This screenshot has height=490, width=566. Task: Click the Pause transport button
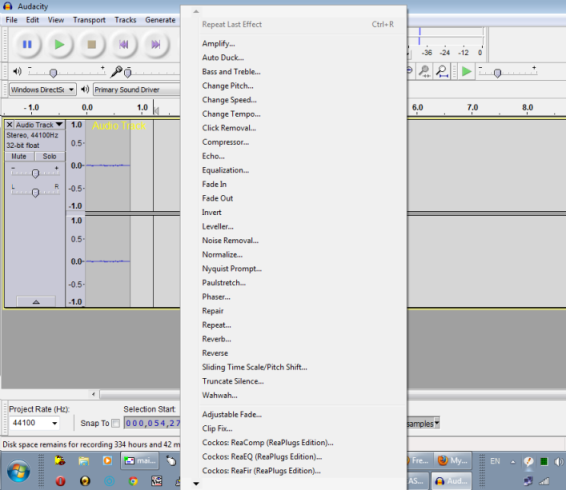pyautogui.click(x=27, y=44)
